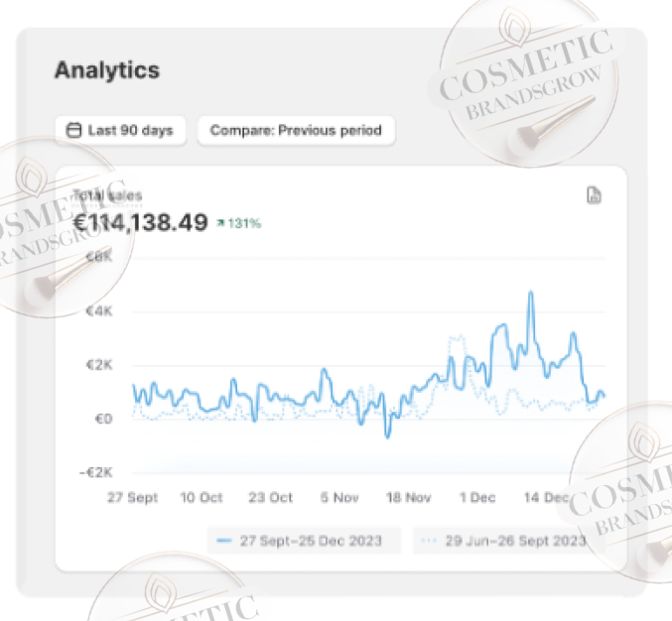
Task: Click the dotted line marker in the legend
Action: point(429,542)
